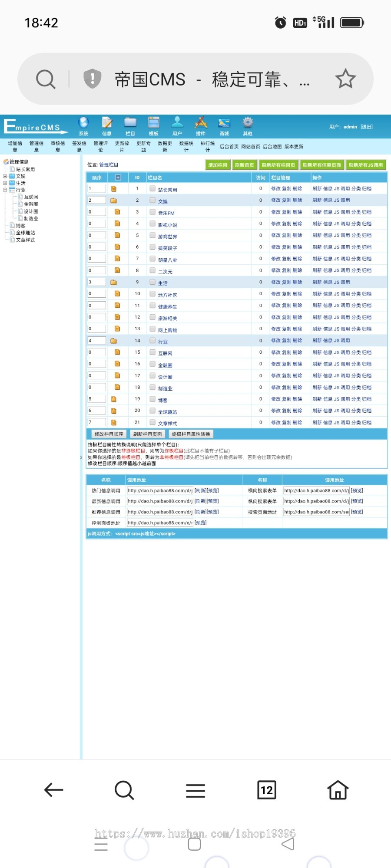This screenshot has width=391, height=868.
Task: Check the 游戏世界 column checkbox
Action: tap(152, 235)
